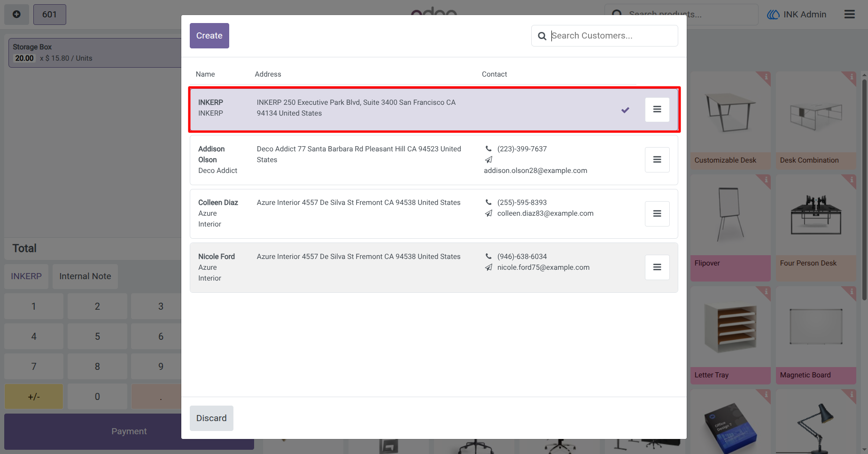Open the main hamburger menu beside INK Admin
The height and width of the screenshot is (454, 868).
point(850,14)
